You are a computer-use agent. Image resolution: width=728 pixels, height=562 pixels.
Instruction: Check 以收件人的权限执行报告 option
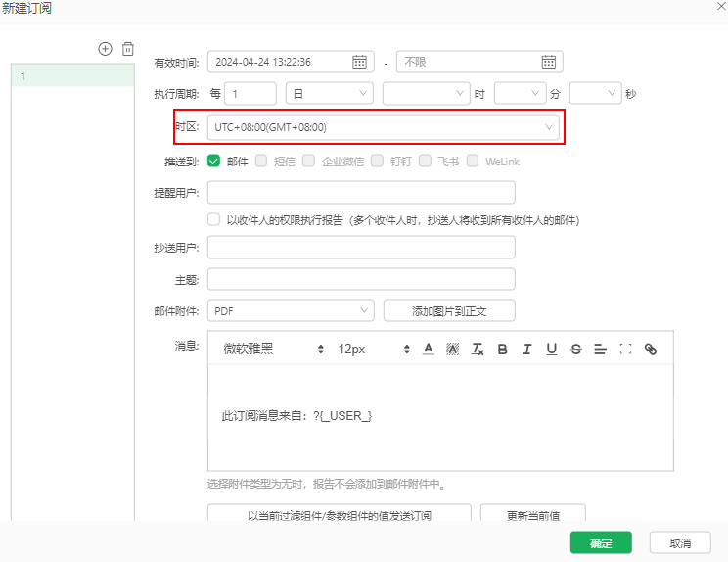click(213, 220)
